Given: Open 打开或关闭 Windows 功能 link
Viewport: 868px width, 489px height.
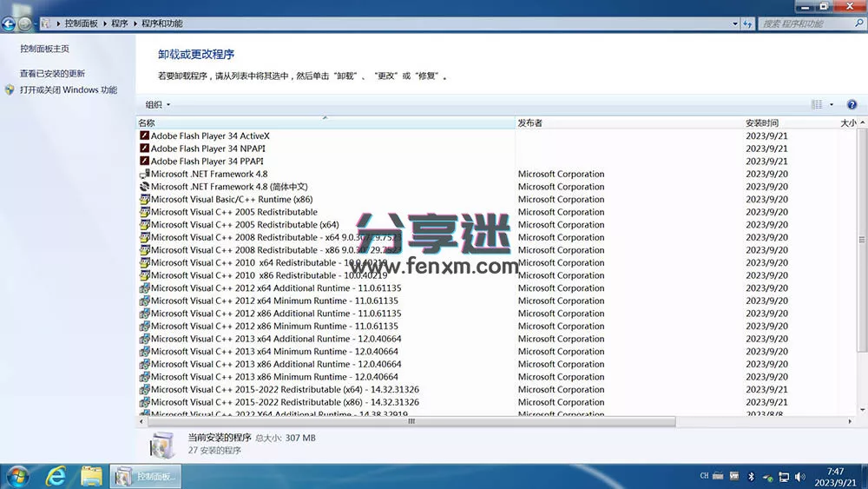Looking at the screenshot, I should [69, 89].
